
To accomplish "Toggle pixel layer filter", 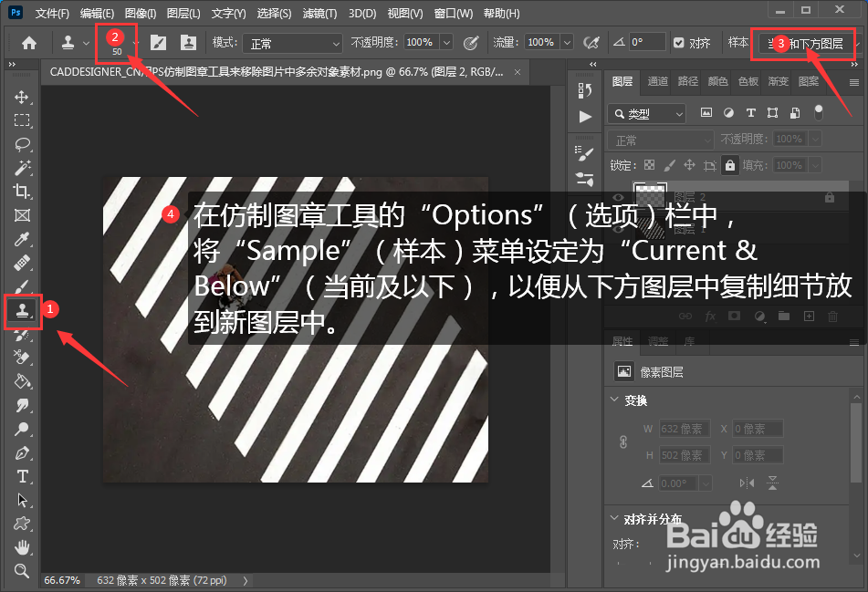I will click(706, 113).
